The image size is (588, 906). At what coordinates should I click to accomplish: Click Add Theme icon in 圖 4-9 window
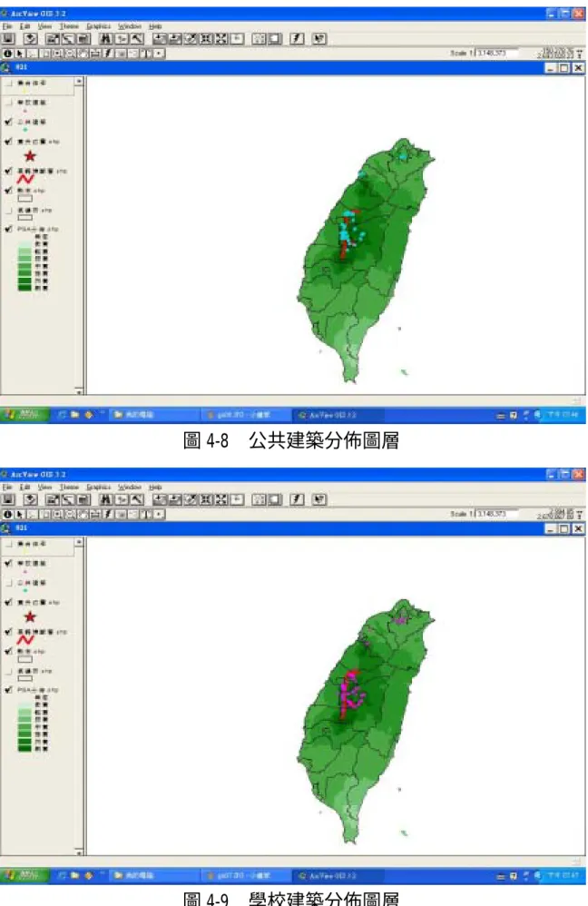click(x=31, y=500)
